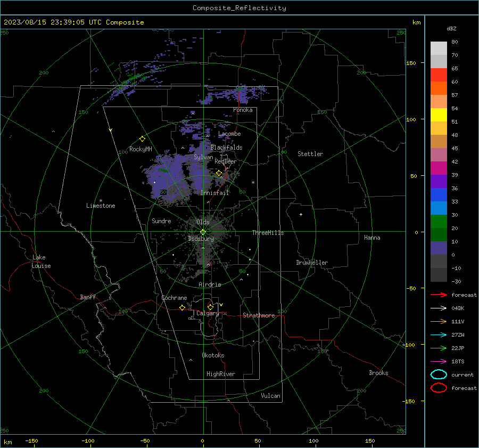Viewport: 479px width, 448px height.
Task: Click the yellow swatch in dBZ scale
Action: [439, 115]
